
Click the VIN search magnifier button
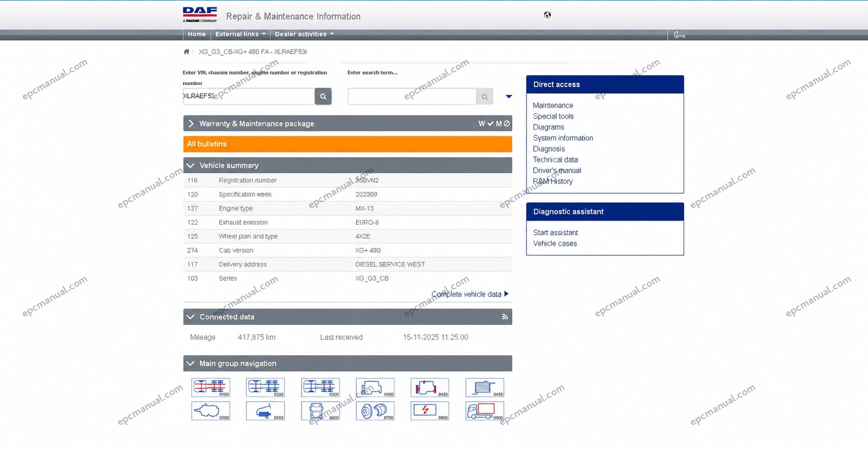coord(323,96)
